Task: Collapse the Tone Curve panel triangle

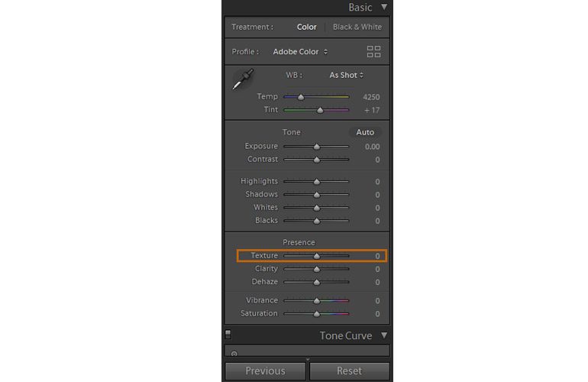Action: tap(384, 335)
